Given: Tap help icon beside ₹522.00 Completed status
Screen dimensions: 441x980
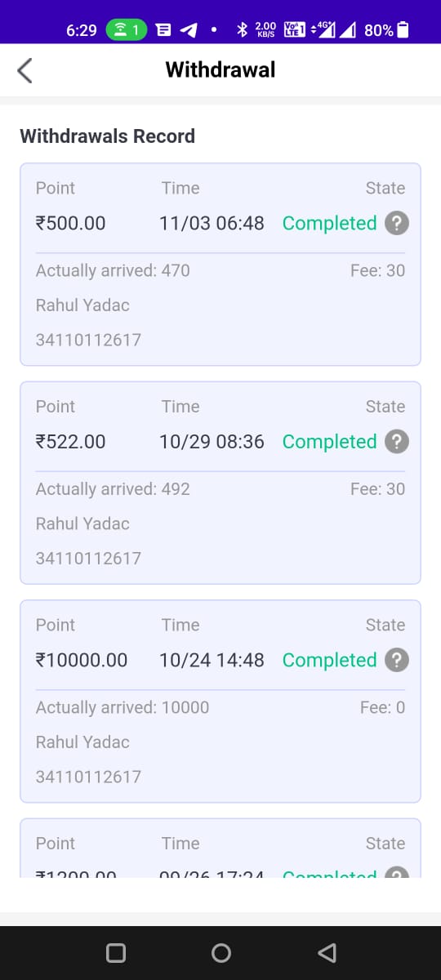Looking at the screenshot, I should [396, 442].
